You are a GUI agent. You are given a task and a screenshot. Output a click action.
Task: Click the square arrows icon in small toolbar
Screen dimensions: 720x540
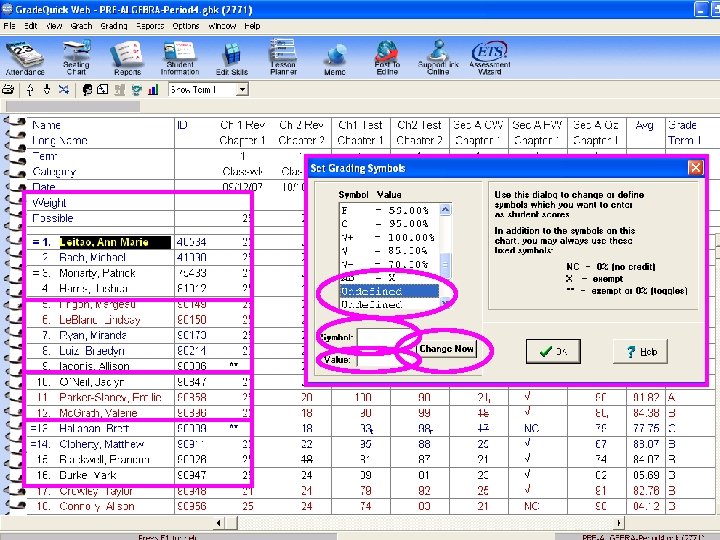pos(103,90)
